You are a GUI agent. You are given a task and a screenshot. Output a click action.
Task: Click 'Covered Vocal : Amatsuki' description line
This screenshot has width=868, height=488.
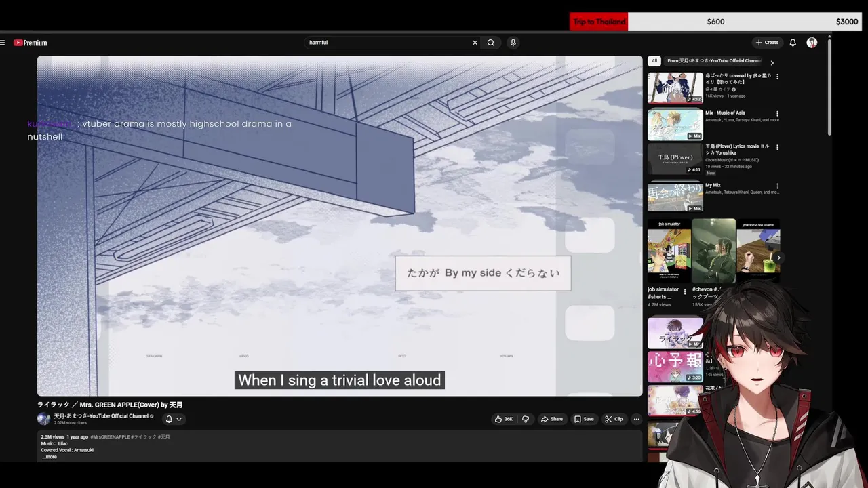(67, 450)
